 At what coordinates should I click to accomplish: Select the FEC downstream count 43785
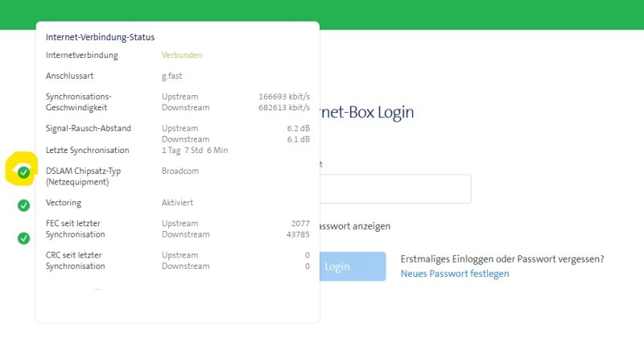(x=297, y=234)
